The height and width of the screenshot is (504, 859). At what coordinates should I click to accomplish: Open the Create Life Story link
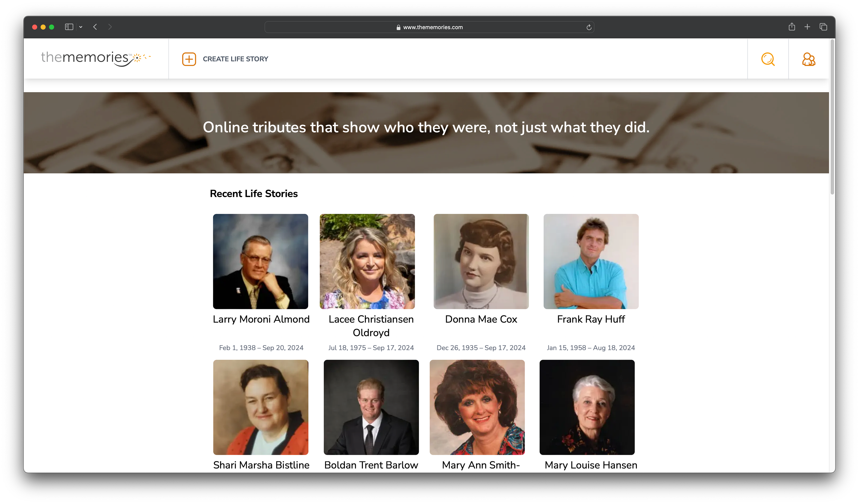[236, 59]
